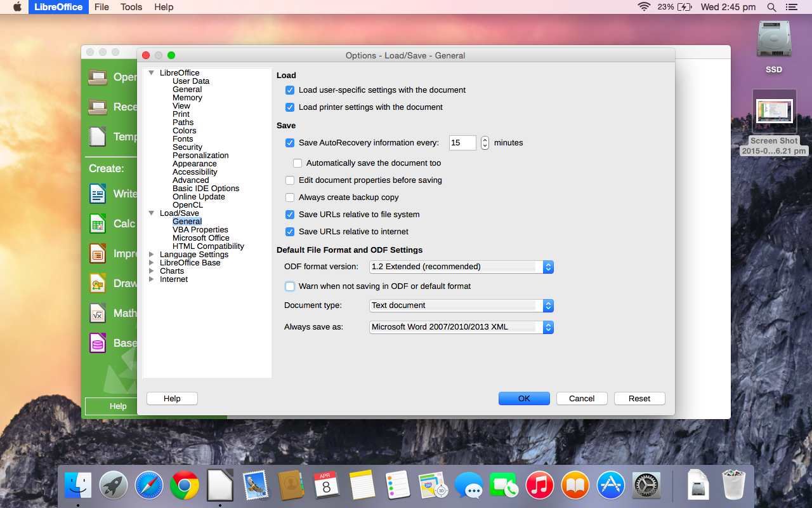Open the Mail app in the dock
This screenshot has width=812, height=508.
[256, 486]
